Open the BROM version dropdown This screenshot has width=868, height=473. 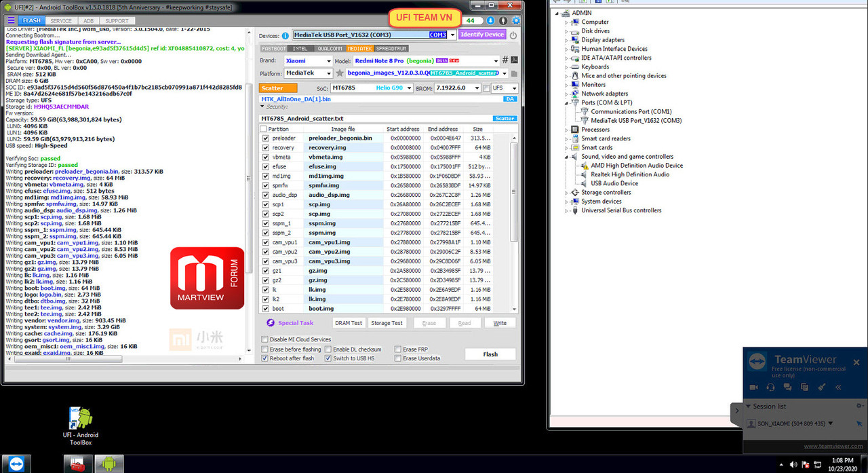477,88
